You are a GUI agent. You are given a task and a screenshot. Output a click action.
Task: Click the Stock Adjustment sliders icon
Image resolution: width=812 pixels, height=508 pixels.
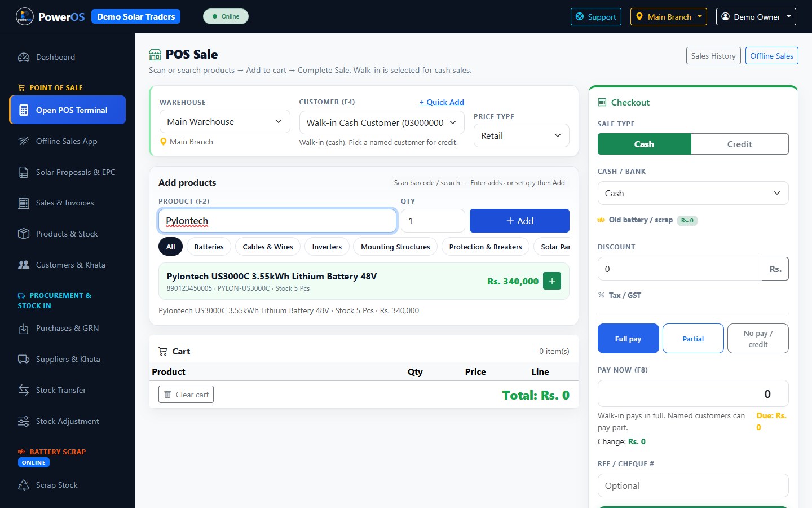(24, 421)
